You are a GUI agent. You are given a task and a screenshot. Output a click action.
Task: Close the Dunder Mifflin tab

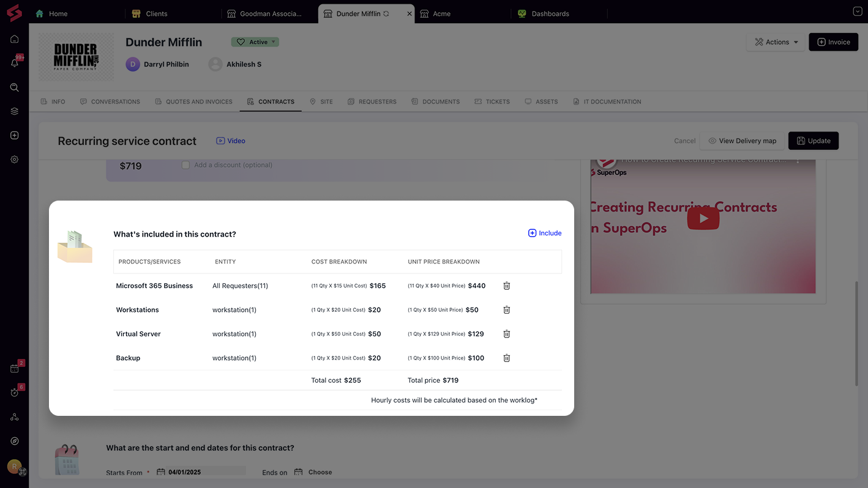point(410,13)
